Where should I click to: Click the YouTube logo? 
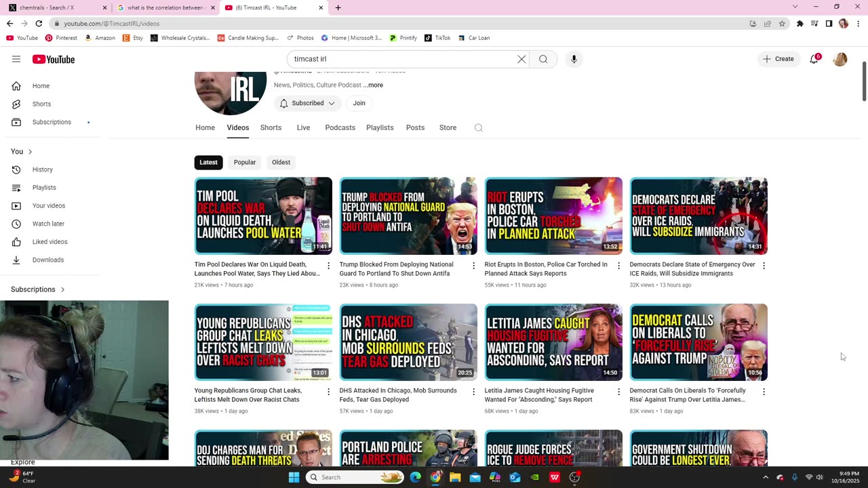54,60
